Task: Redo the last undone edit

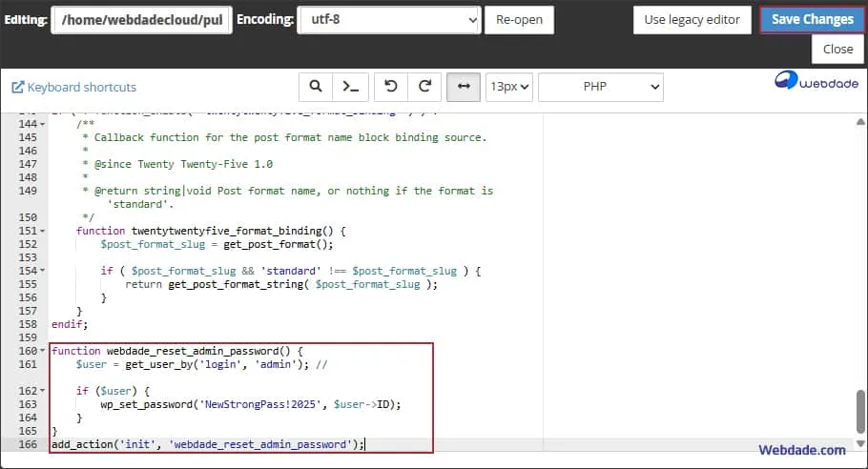Action: click(424, 87)
